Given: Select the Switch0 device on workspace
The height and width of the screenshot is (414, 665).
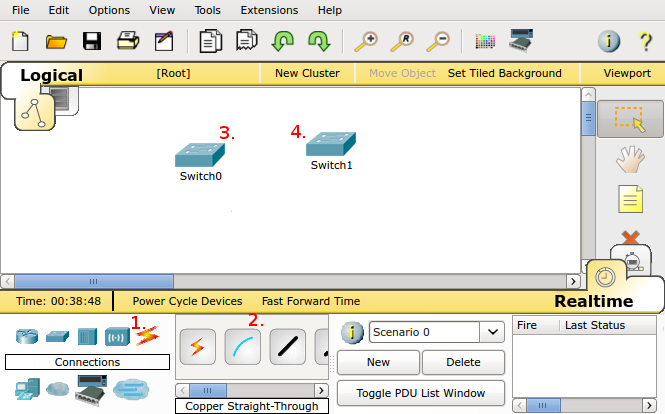Looking at the screenshot, I should [200, 155].
